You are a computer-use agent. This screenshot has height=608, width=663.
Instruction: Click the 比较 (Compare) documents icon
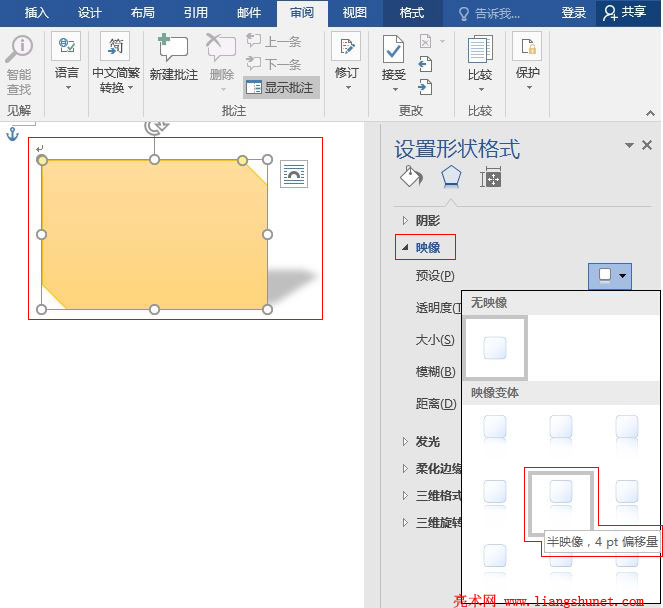pyautogui.click(x=480, y=48)
